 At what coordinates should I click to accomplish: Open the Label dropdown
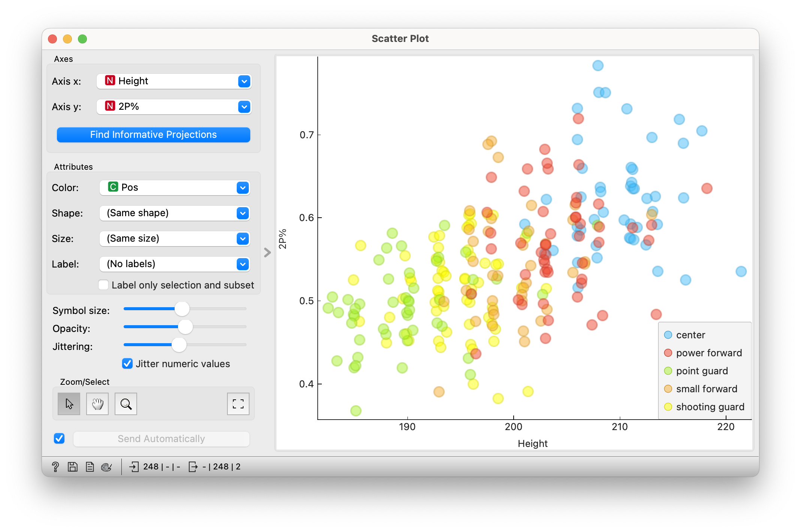coord(175,264)
